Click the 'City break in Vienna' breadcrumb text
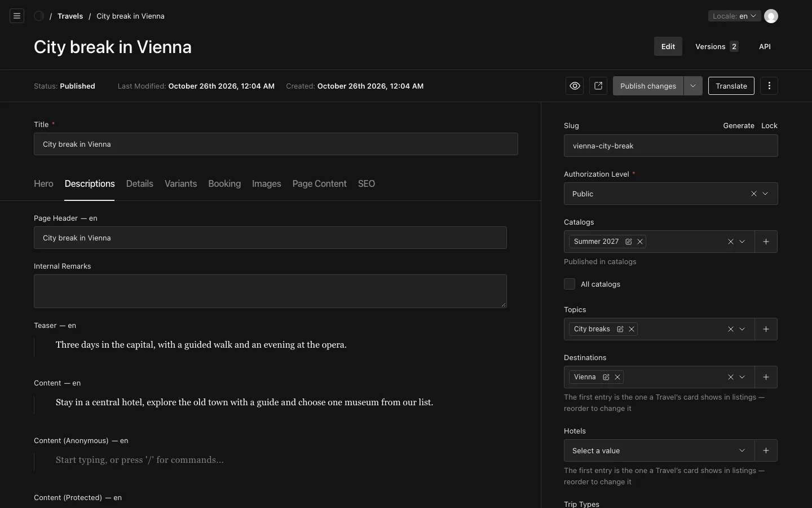 pos(130,16)
